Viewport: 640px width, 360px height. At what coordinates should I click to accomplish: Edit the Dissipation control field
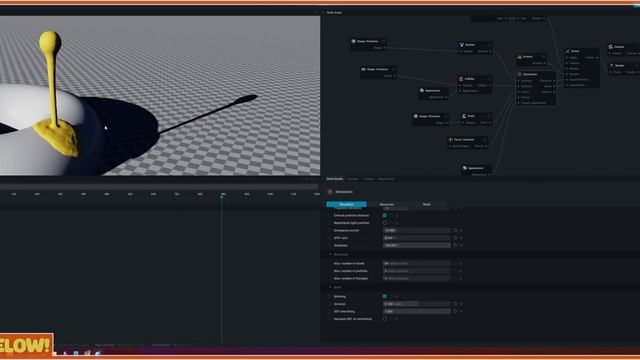417,230
